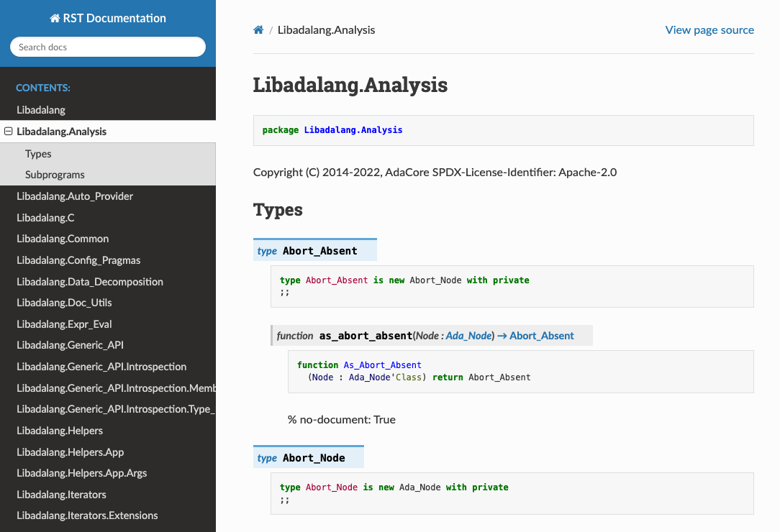The width and height of the screenshot is (780, 532).
Task: Select Libadalang.Iterators.Extensions in the sidebar
Action: pos(87,515)
